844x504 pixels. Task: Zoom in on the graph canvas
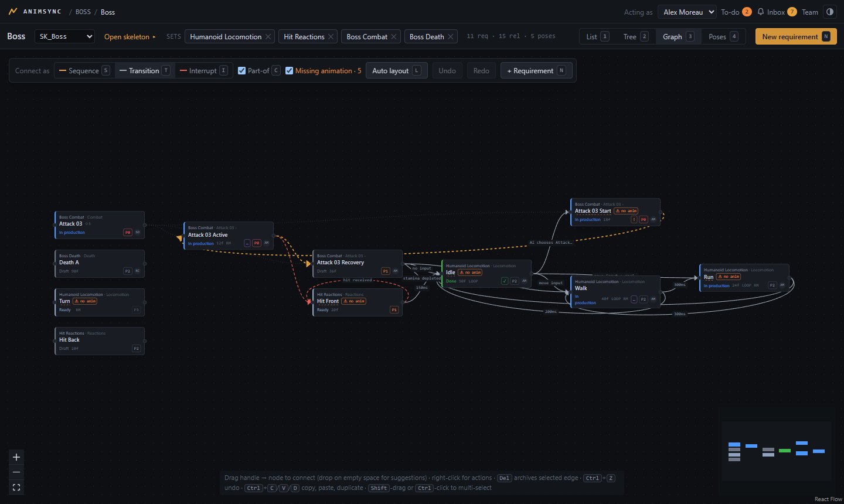16,457
